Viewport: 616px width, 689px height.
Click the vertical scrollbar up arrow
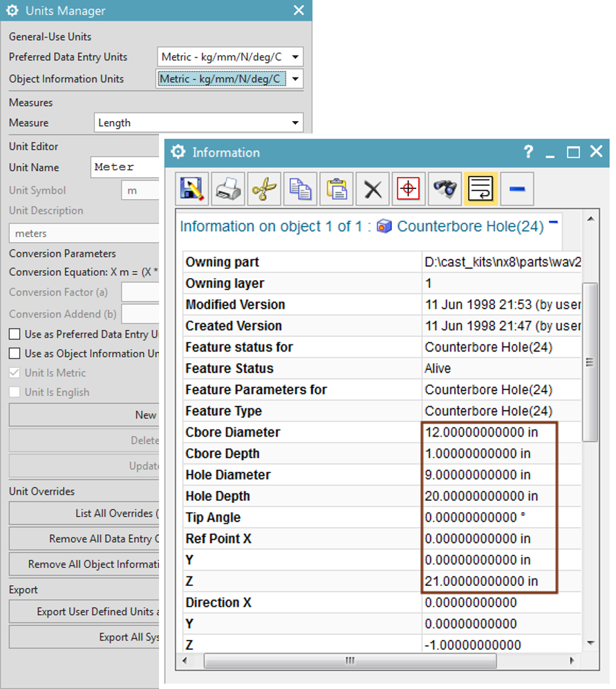[x=590, y=219]
